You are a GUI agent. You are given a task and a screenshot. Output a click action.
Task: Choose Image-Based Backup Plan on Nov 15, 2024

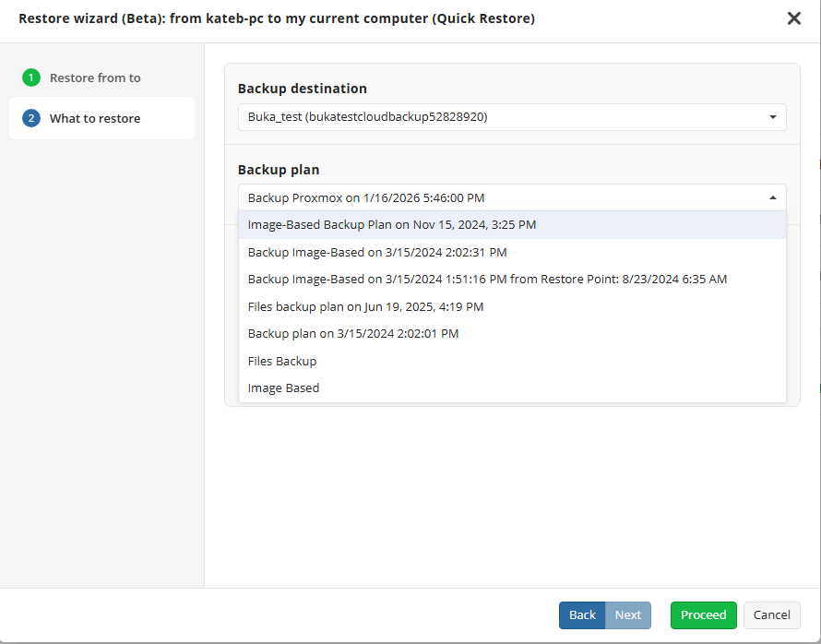pyautogui.click(x=392, y=224)
